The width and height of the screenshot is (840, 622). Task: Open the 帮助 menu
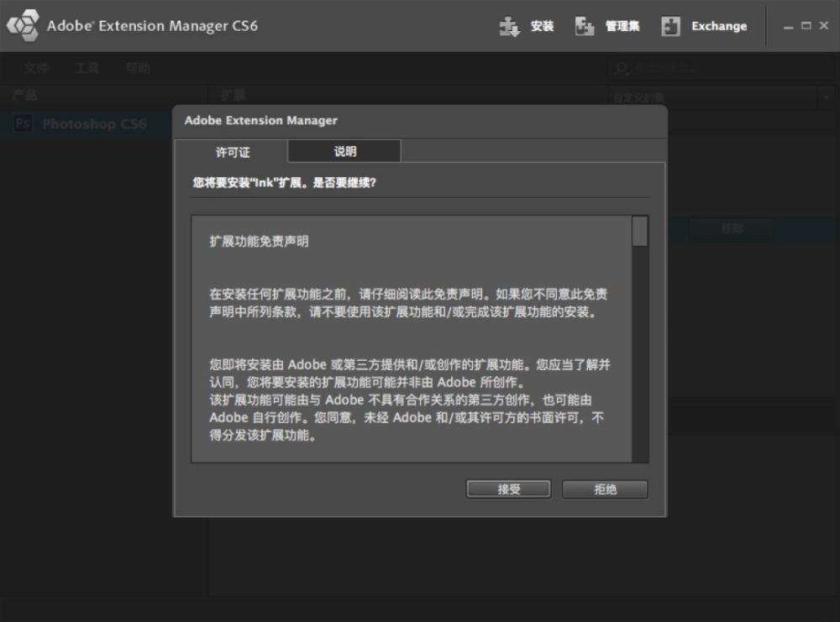139,69
